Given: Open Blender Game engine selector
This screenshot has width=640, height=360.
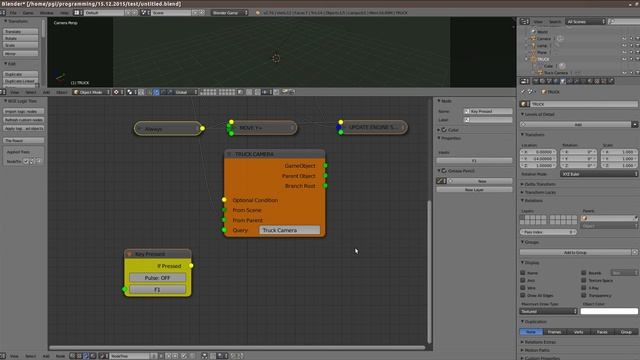Looking at the screenshot, I should 229,13.
